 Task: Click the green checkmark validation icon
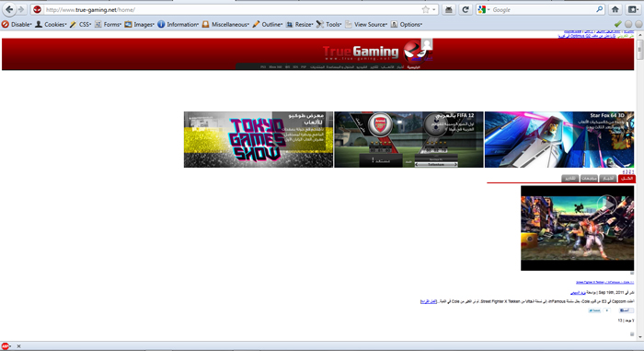617,25
